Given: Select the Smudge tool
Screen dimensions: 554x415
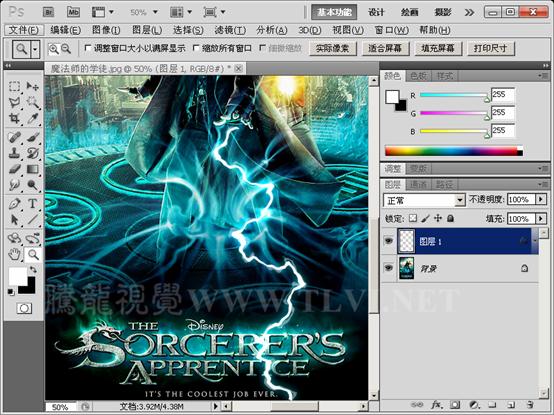Looking at the screenshot, I should (x=14, y=185).
